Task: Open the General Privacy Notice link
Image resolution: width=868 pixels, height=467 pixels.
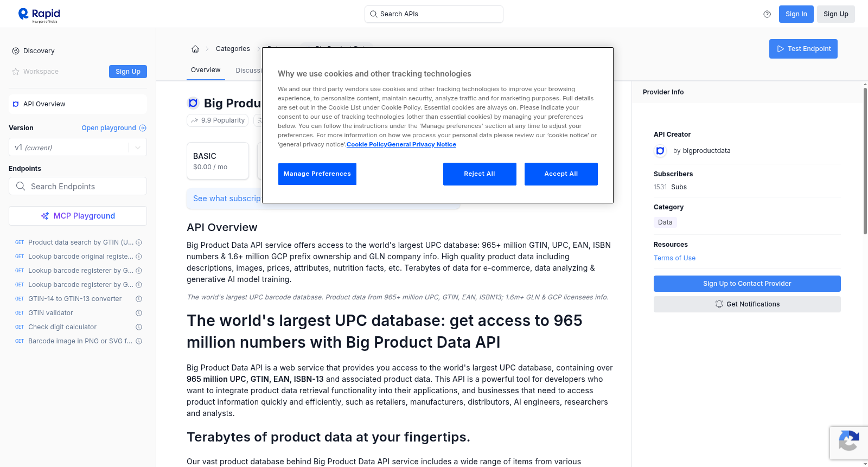Action: [x=422, y=144]
